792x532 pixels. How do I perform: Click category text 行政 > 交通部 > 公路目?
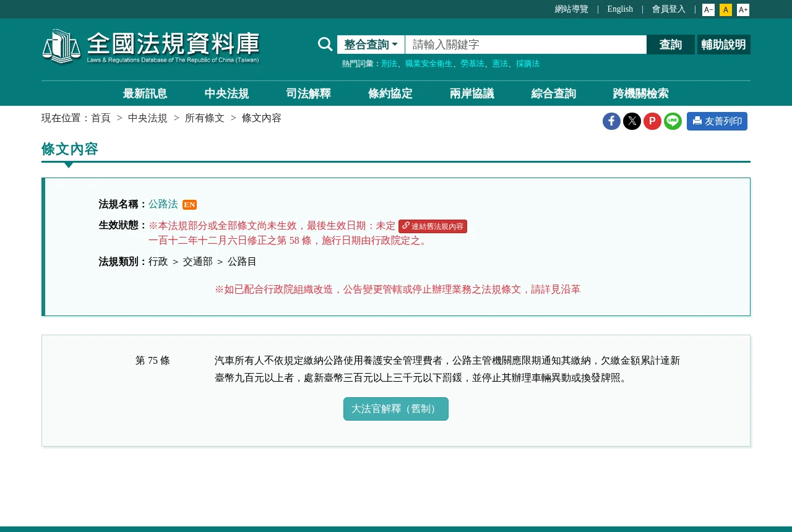pyautogui.click(x=202, y=262)
